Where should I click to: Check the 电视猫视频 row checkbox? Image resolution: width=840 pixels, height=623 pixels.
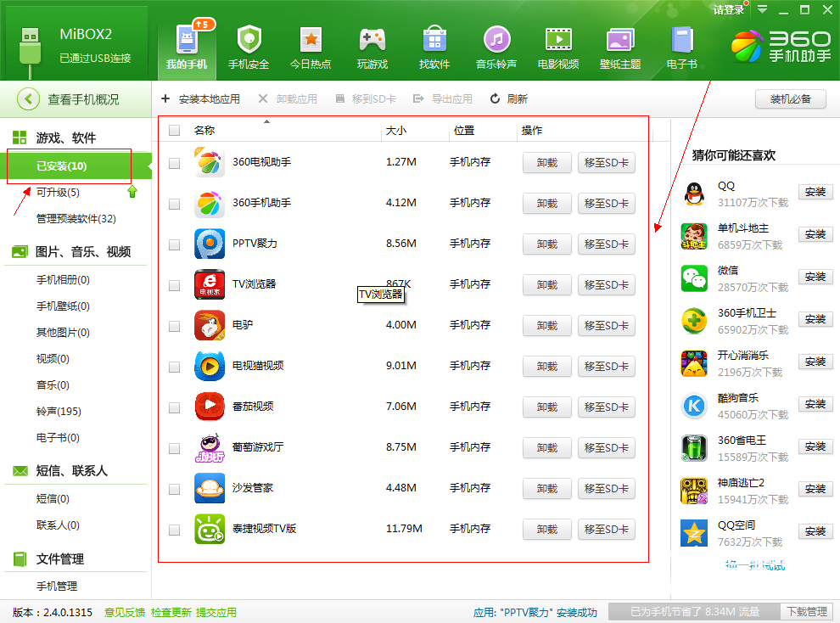point(174,367)
